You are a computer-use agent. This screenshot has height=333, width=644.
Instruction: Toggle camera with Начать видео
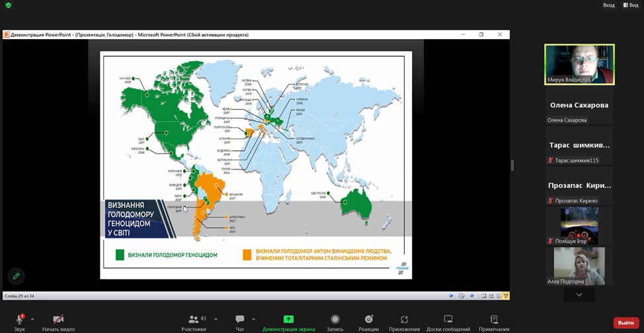(58, 321)
